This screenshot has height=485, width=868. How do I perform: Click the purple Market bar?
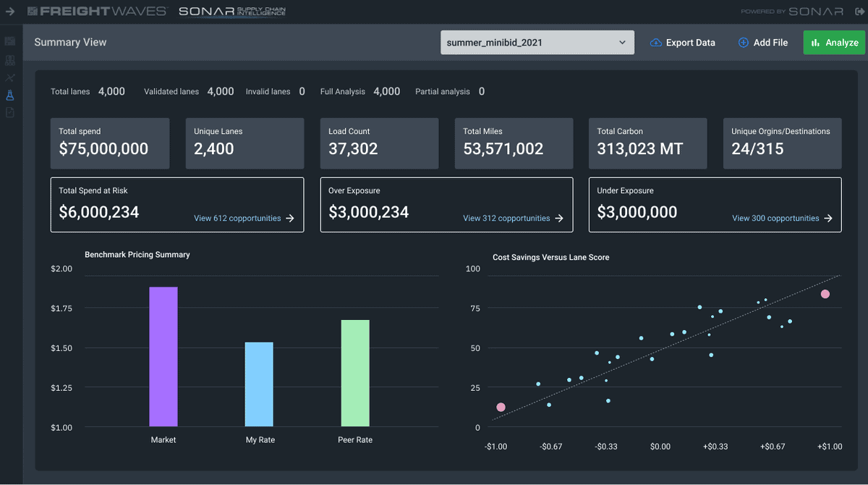click(x=163, y=357)
